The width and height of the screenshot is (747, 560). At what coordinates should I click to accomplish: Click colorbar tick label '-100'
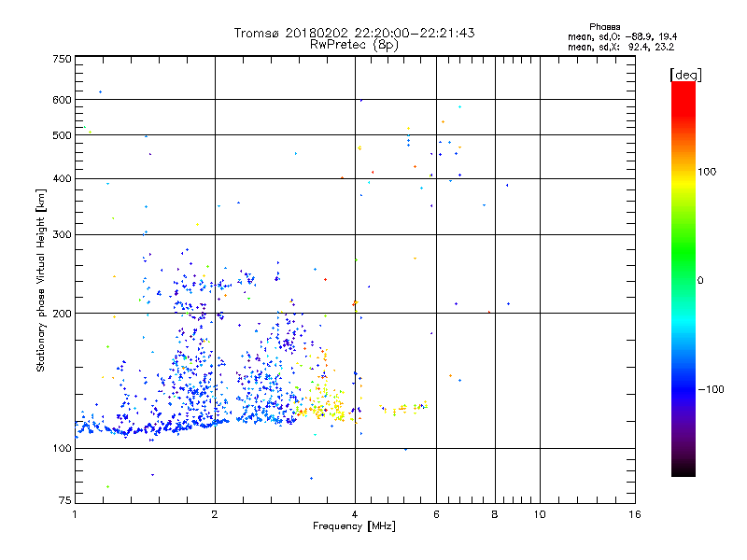[711, 389]
